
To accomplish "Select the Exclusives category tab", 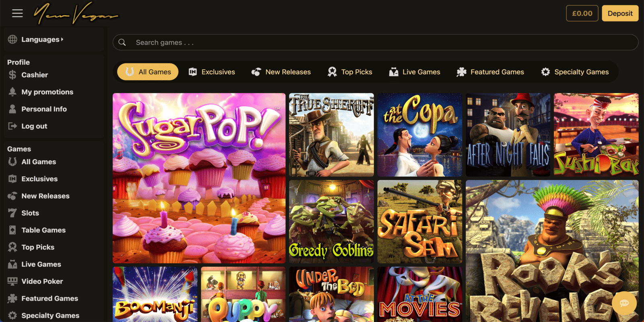I will 212,72.
